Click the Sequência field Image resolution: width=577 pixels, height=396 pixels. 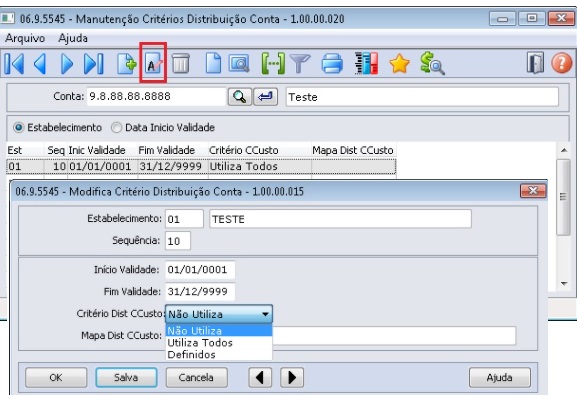(178, 241)
